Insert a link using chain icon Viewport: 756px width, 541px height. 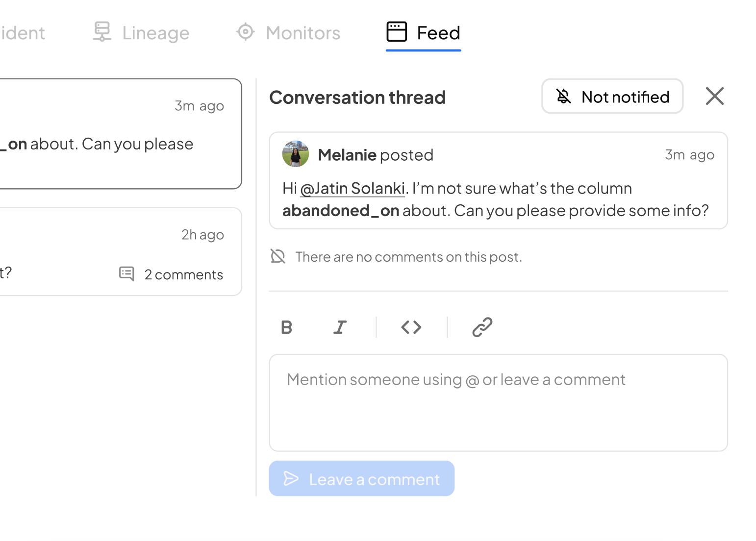click(x=482, y=327)
